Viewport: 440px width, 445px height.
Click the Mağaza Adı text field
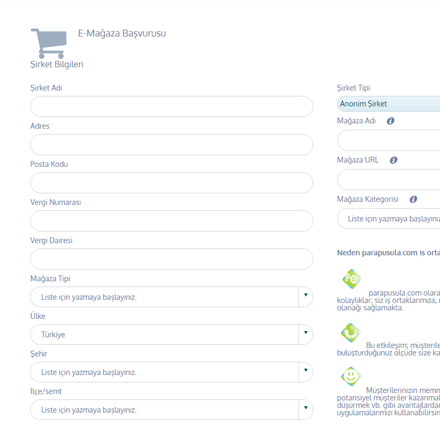tap(389, 140)
